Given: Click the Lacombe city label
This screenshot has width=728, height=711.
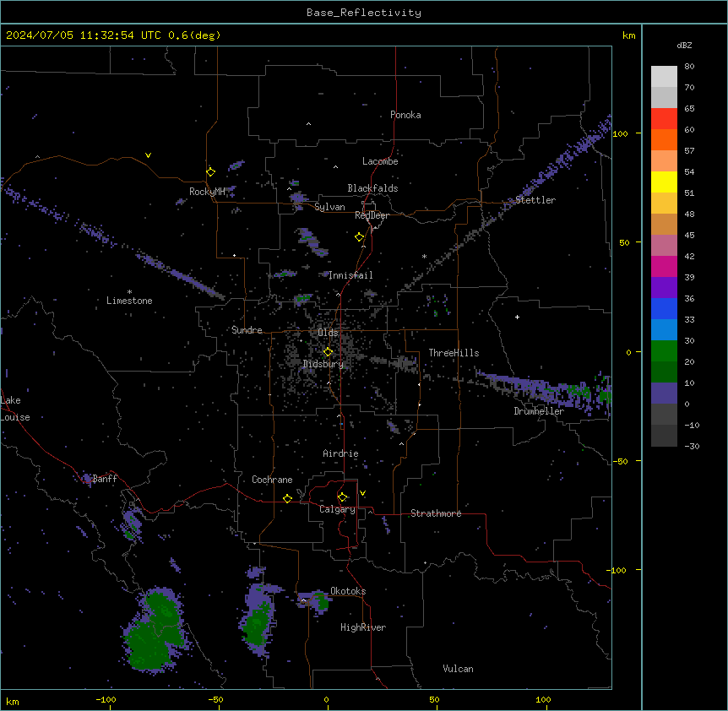Looking at the screenshot, I should (x=380, y=161).
